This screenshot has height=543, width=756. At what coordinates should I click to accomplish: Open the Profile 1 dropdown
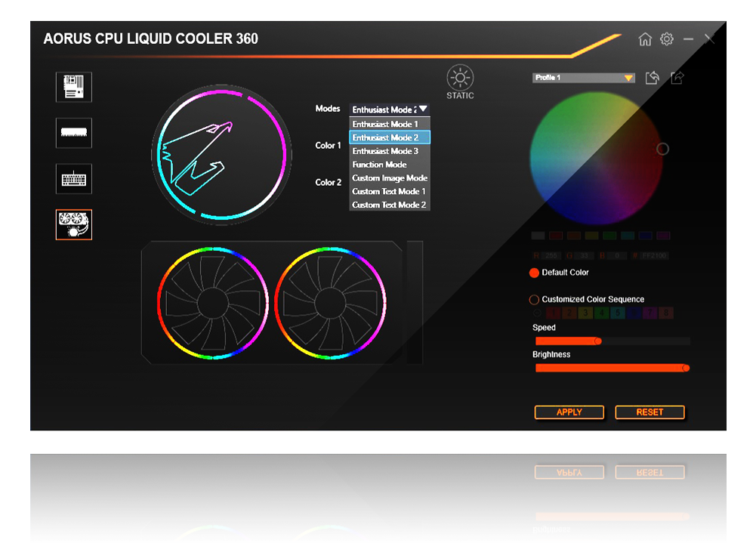tap(584, 78)
